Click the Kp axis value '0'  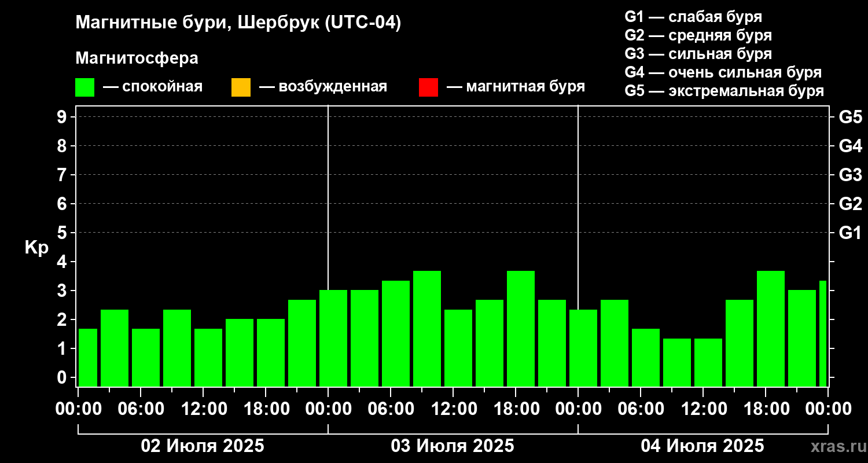(x=63, y=377)
